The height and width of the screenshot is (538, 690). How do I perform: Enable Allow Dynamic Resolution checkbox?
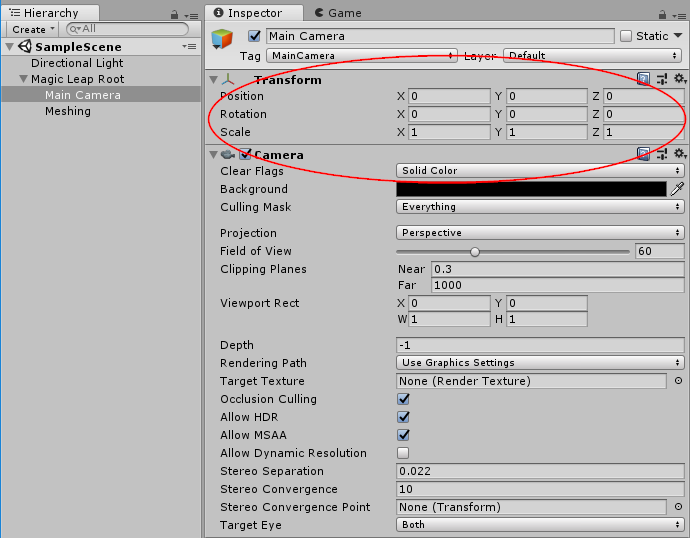coord(403,453)
